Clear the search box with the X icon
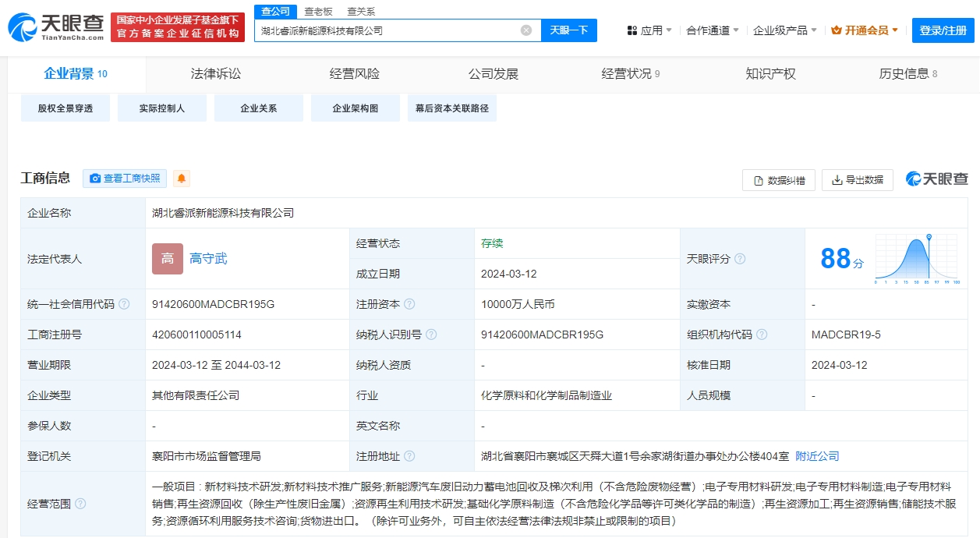Image resolution: width=980 pixels, height=538 pixels. (x=526, y=30)
